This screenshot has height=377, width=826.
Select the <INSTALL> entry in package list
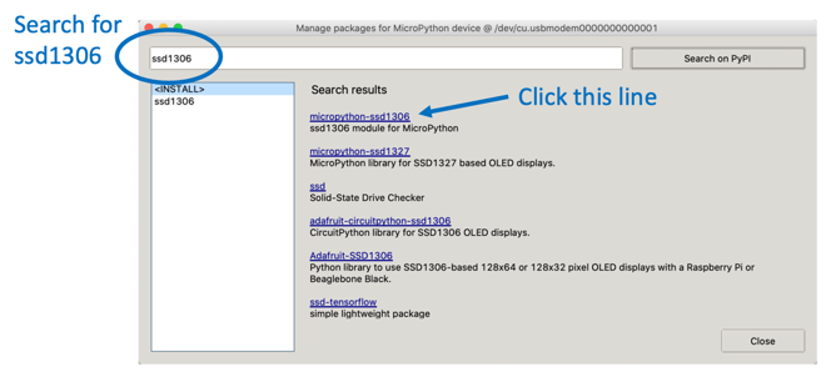[x=222, y=90]
